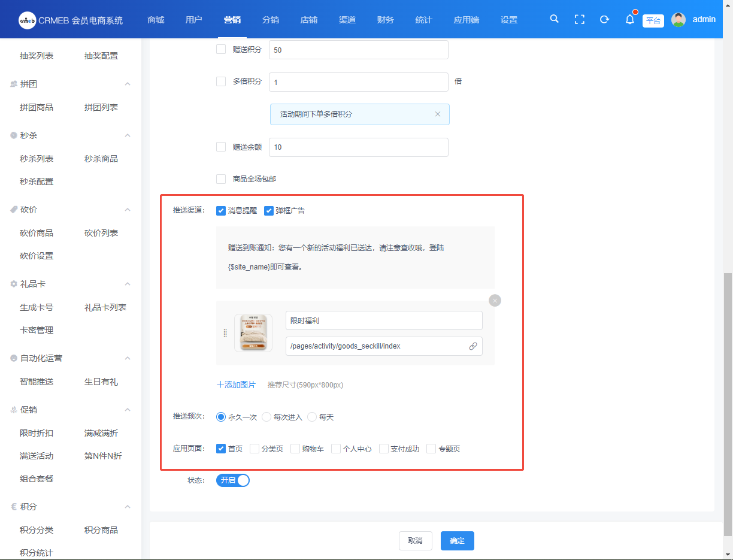Image resolution: width=733 pixels, height=560 pixels.
Task: Go to 统计 in top navigation
Action: click(423, 20)
